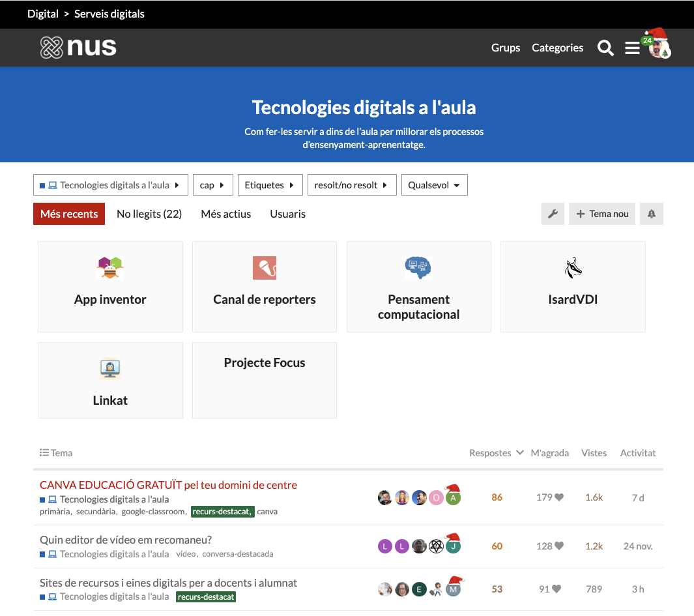Viewport: 694px width, 616px height.
Task: Open the Pensament computacional tile
Action: (418, 287)
